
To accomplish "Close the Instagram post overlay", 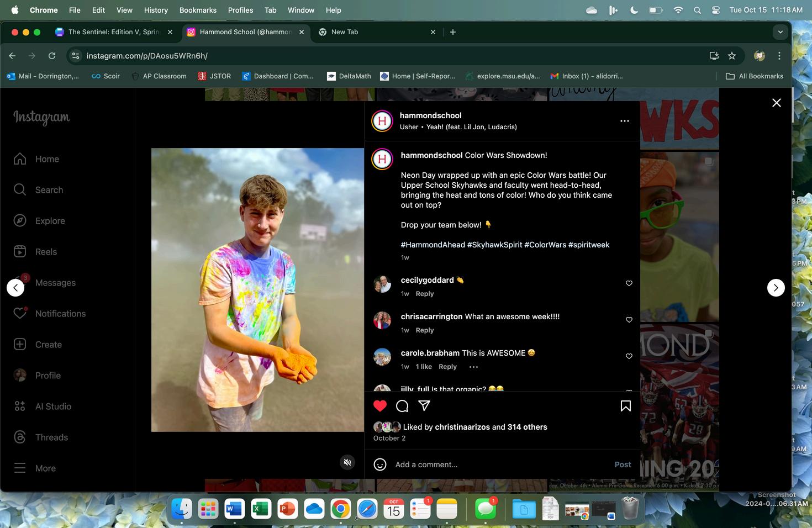I will 776,103.
